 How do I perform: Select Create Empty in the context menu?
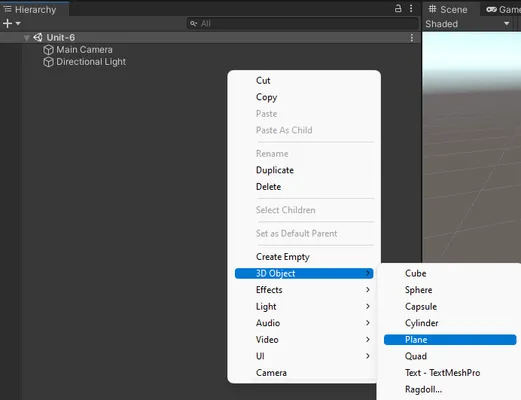pos(283,257)
